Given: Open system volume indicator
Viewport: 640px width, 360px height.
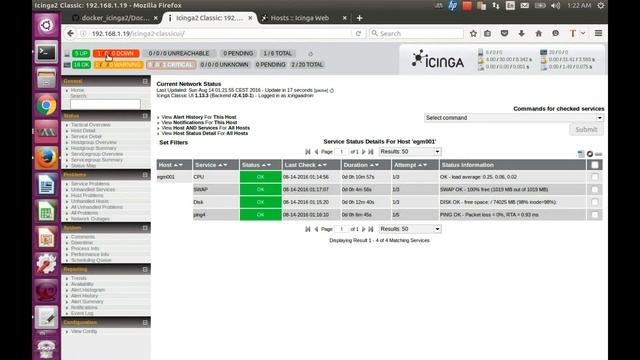Looking at the screenshot, I should point(555,5).
